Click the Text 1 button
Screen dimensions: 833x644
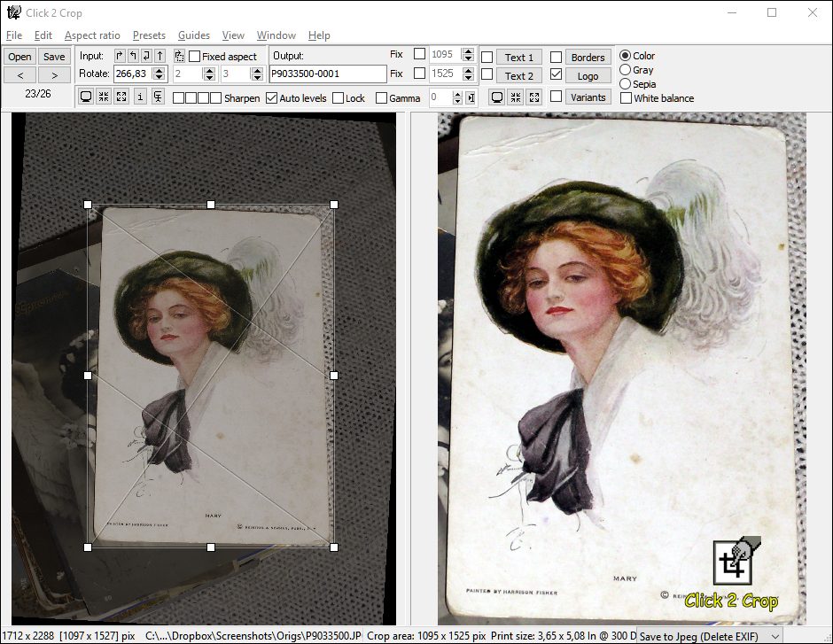tap(519, 56)
